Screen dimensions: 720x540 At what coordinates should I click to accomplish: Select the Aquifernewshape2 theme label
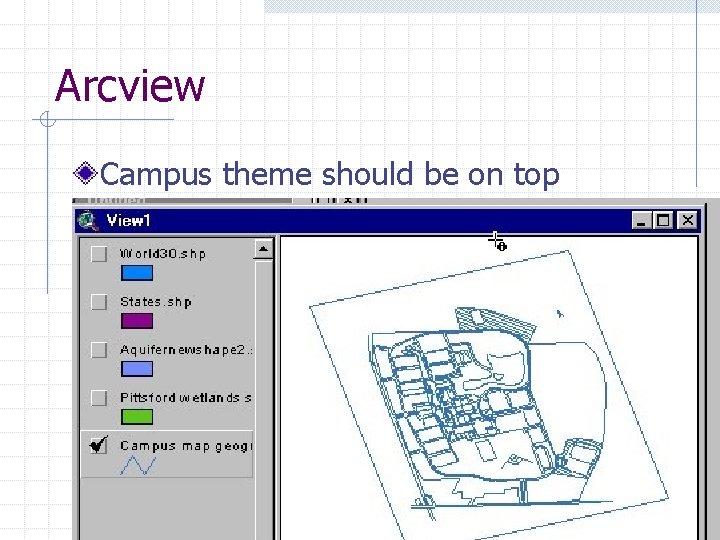186,350
